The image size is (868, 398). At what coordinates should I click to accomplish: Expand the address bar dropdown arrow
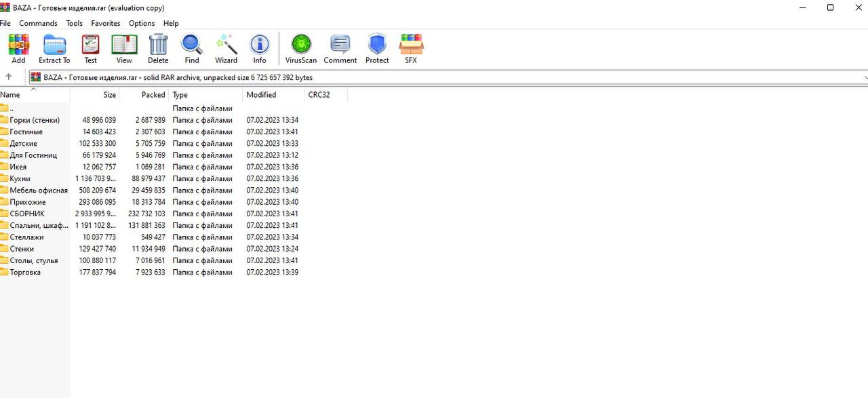tap(865, 77)
